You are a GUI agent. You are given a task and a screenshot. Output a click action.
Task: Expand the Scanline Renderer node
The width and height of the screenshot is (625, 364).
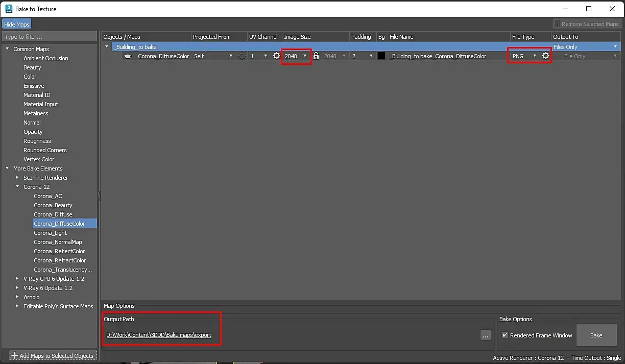coord(18,178)
